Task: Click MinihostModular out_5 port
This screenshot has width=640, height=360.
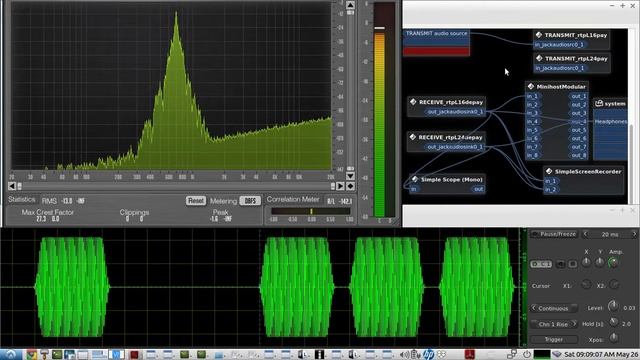Action: (578, 130)
